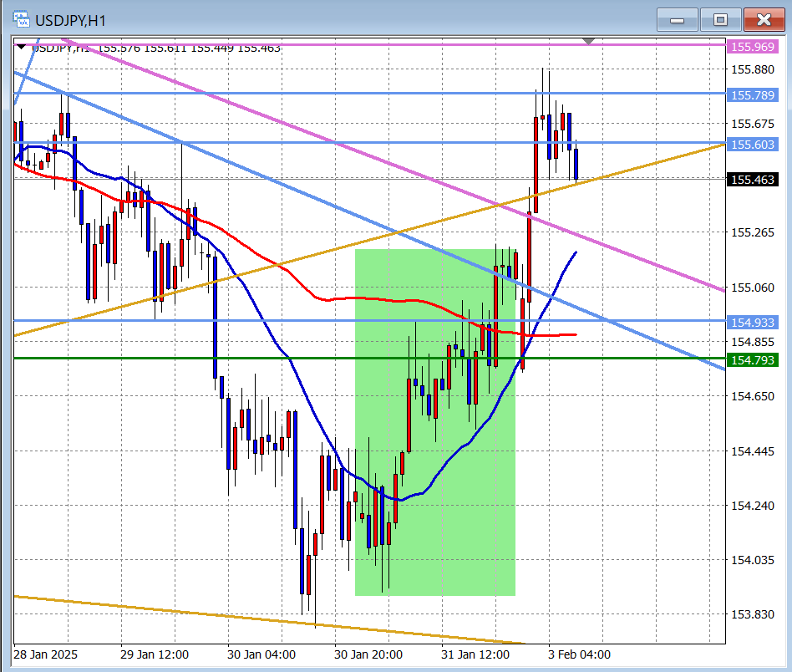Select the pink 155.969 price level tag
This screenshot has width=792, height=672.
(x=754, y=48)
